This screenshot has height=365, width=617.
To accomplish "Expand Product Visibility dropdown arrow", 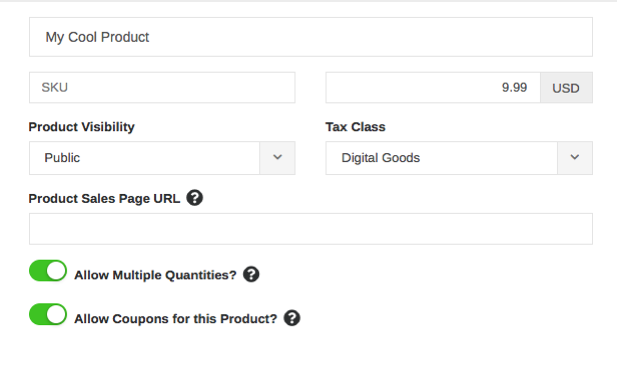I will point(277,158).
